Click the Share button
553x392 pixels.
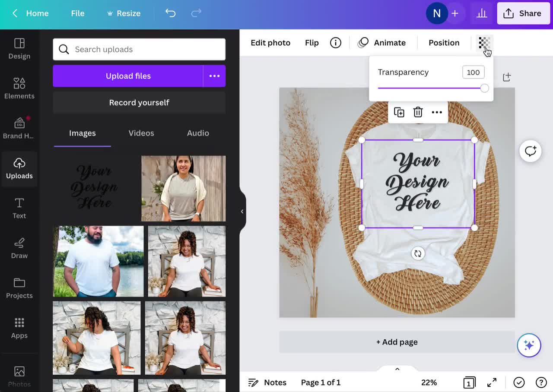coord(523,13)
